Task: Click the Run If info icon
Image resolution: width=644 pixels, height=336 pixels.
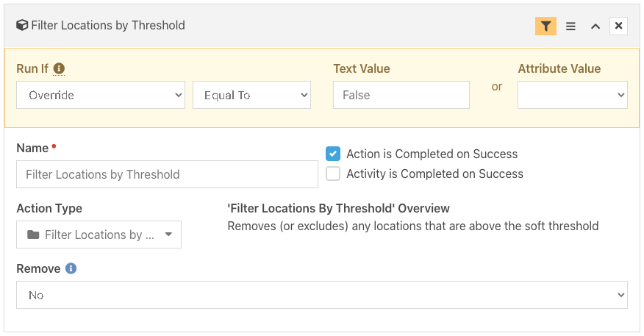Action: click(x=59, y=68)
